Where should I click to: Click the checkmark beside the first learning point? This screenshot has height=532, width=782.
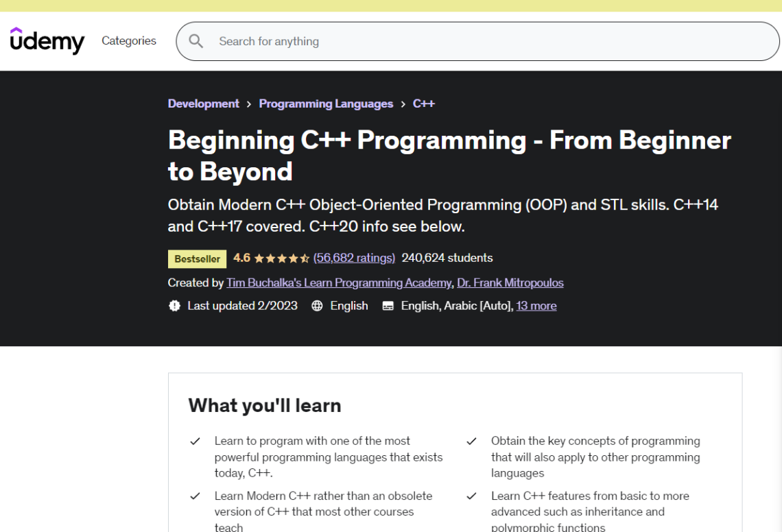[195, 441]
